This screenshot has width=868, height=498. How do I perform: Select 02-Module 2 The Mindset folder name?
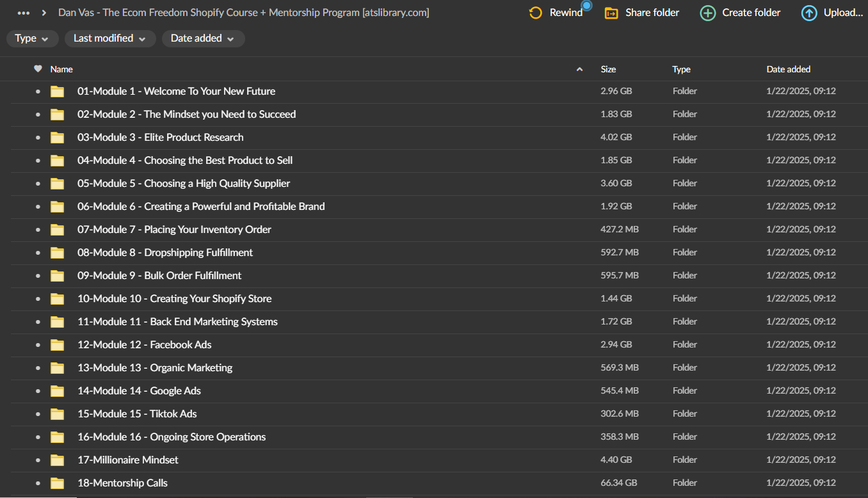coord(186,115)
